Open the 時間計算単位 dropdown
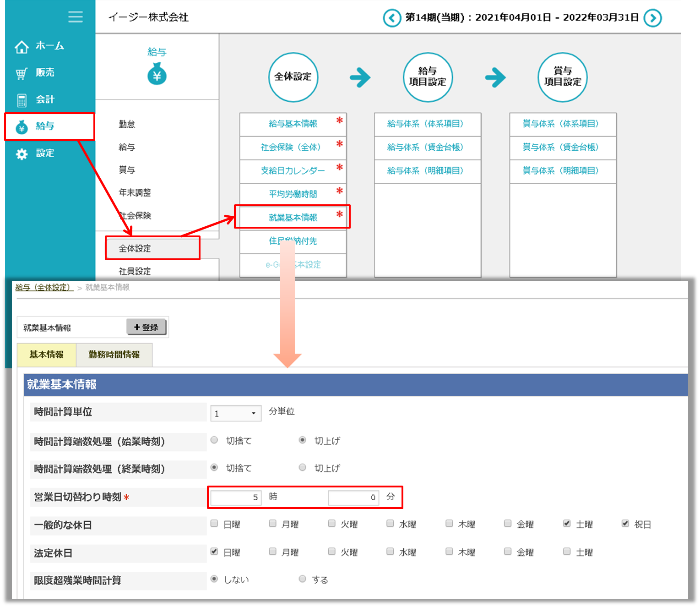Image resolution: width=700 pixels, height=607 pixels. (235, 413)
